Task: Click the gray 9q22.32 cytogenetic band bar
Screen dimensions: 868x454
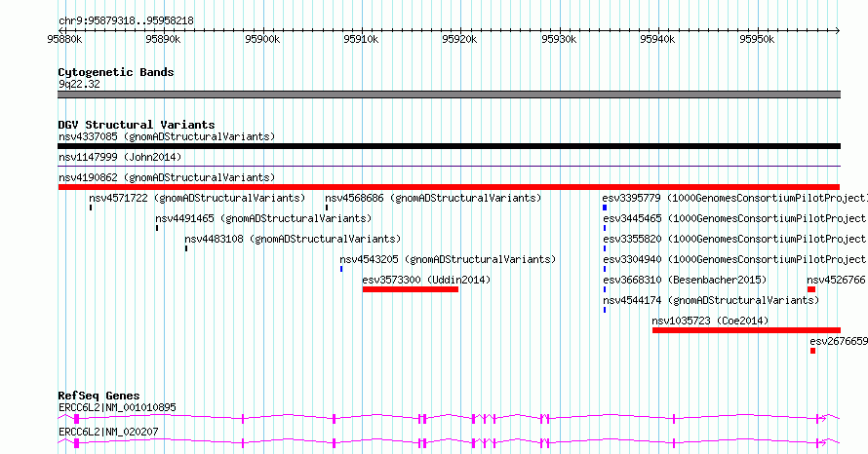Action: [x=449, y=95]
